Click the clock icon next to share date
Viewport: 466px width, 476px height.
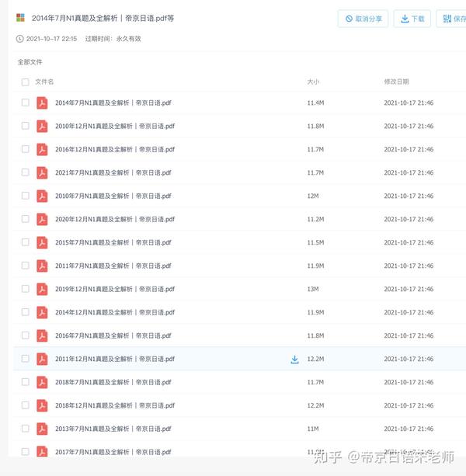(x=19, y=39)
